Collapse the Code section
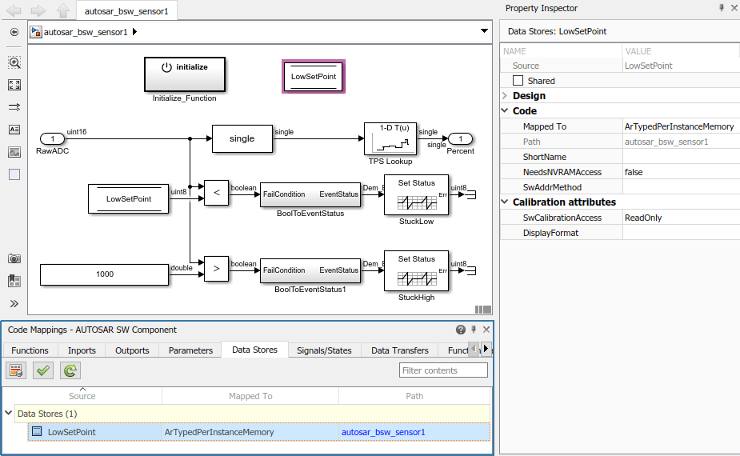Screen dimensions: 740x456 505,111
